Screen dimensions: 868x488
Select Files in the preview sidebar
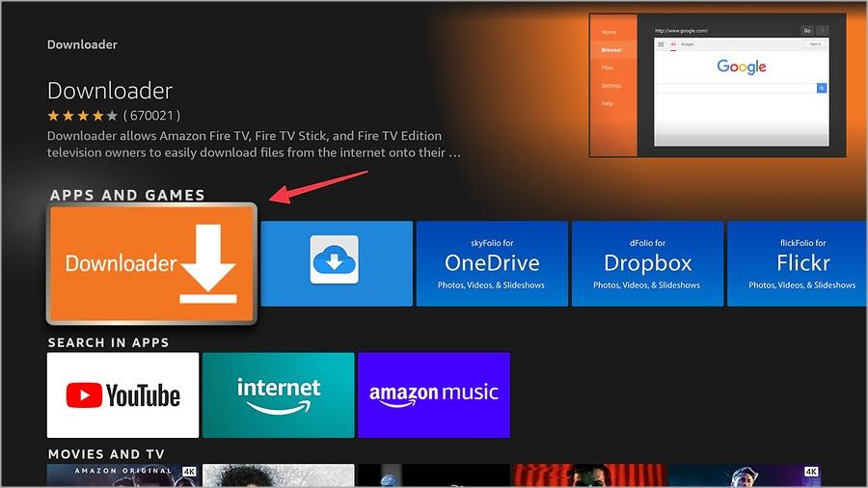coord(608,68)
